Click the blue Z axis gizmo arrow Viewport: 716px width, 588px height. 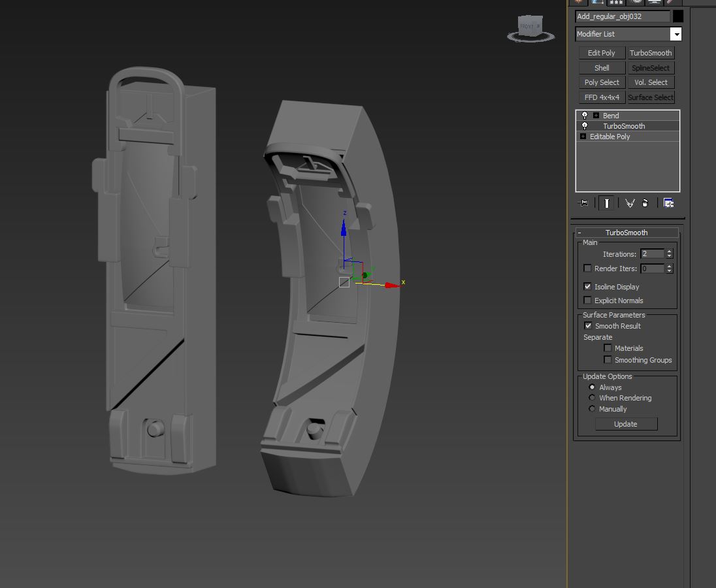[344, 227]
